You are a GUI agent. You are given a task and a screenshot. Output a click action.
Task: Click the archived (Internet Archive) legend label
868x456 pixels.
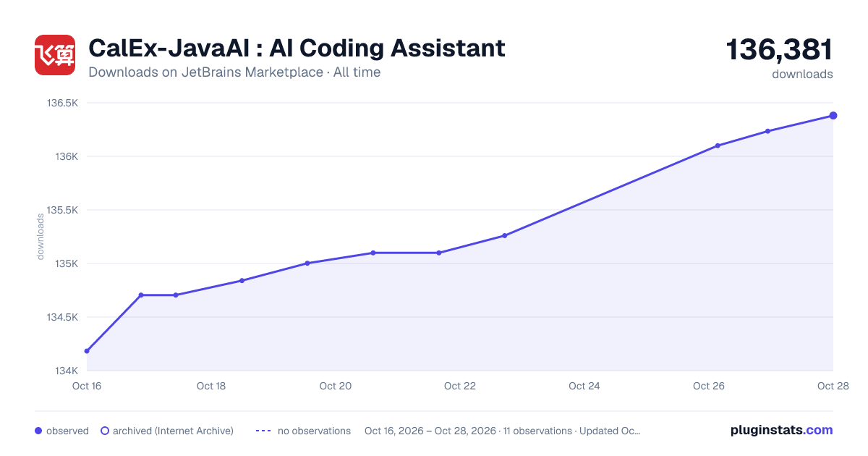point(173,431)
